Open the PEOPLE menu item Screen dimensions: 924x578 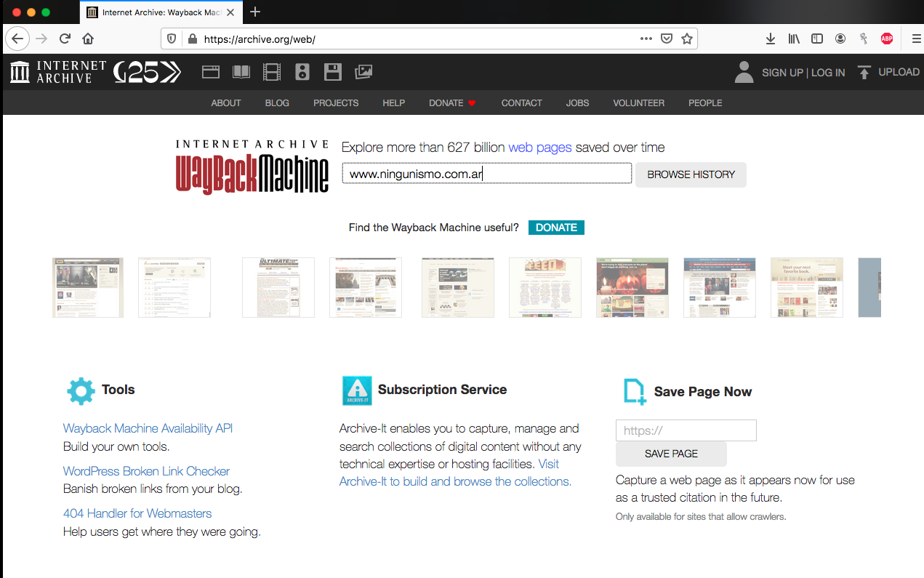(x=705, y=103)
